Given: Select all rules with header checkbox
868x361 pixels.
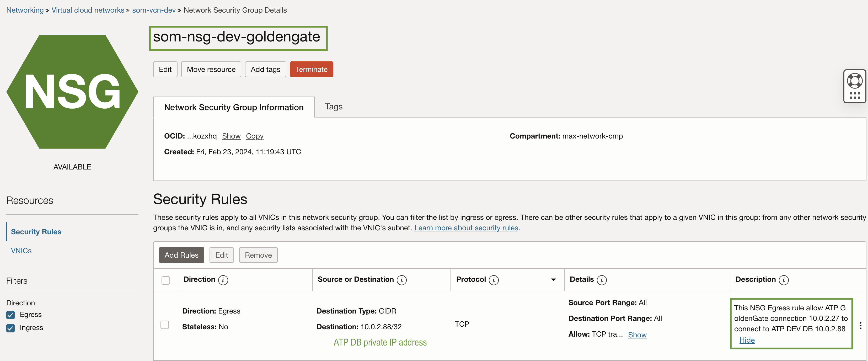Looking at the screenshot, I should pos(165,280).
